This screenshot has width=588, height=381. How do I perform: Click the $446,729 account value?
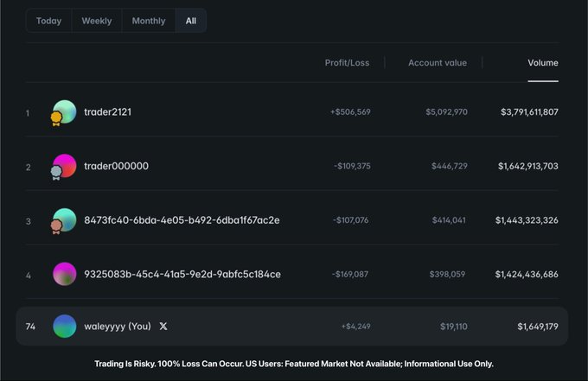click(450, 166)
